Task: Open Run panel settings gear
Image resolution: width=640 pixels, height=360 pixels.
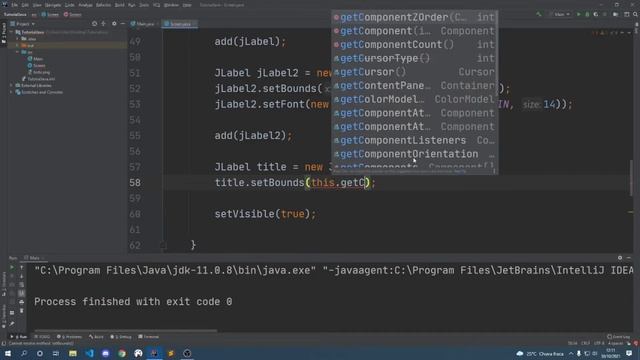Action: [620, 258]
